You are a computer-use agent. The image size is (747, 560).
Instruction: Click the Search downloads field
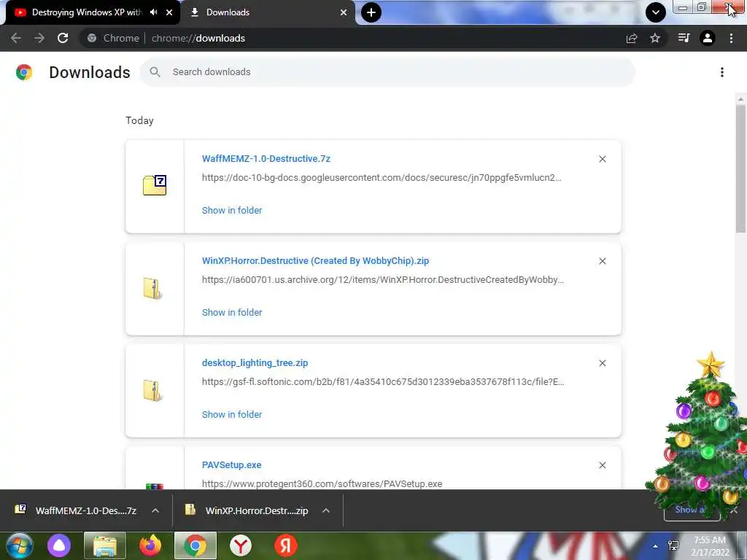pos(387,72)
